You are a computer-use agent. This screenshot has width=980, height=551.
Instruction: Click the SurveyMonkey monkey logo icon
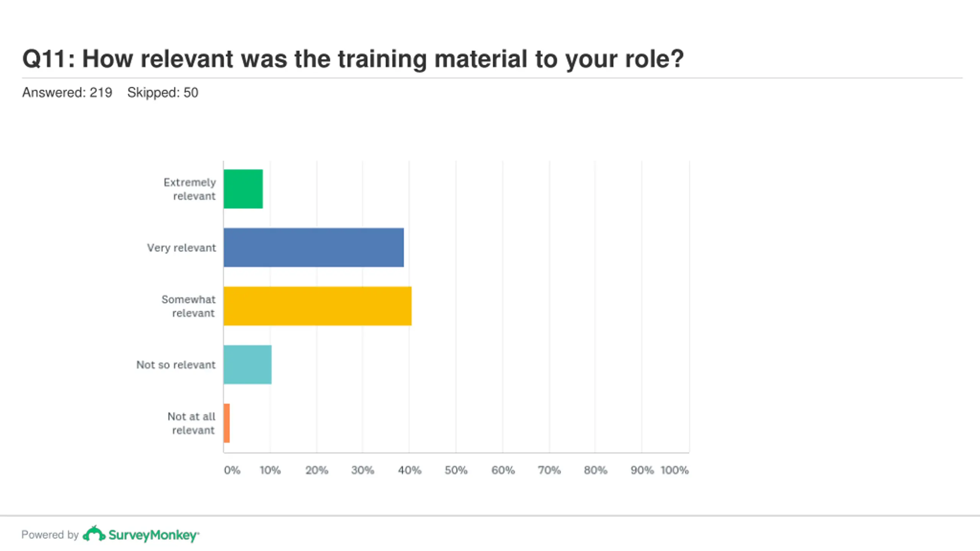coord(94,534)
